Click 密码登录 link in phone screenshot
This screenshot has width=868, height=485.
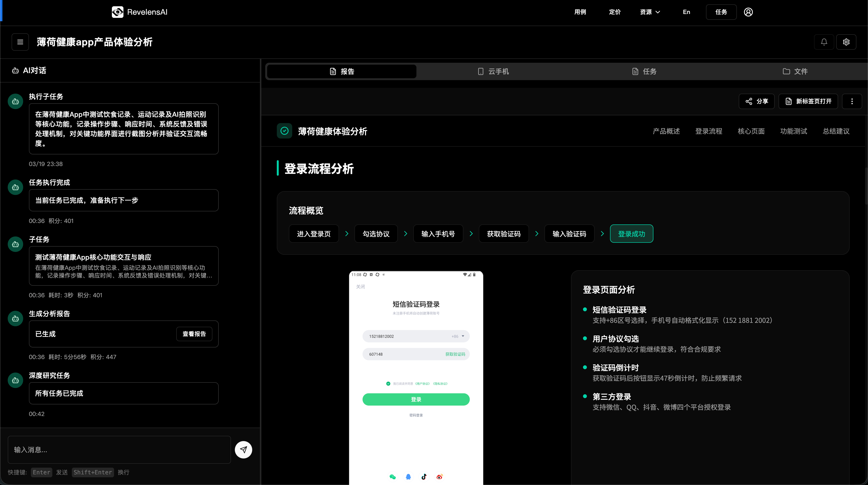coord(416,415)
